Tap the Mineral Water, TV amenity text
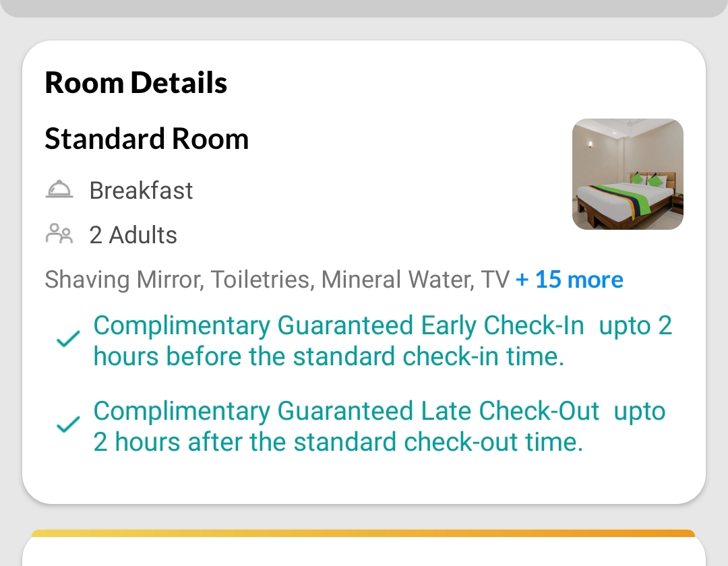 point(415,280)
